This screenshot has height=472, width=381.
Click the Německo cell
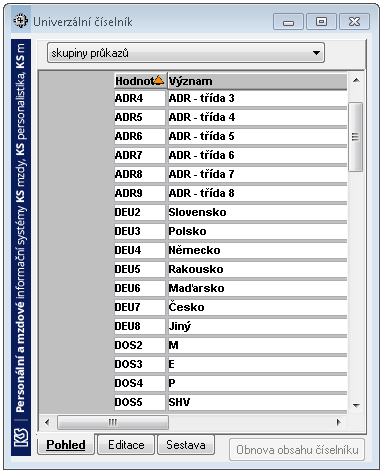pyautogui.click(x=257, y=250)
